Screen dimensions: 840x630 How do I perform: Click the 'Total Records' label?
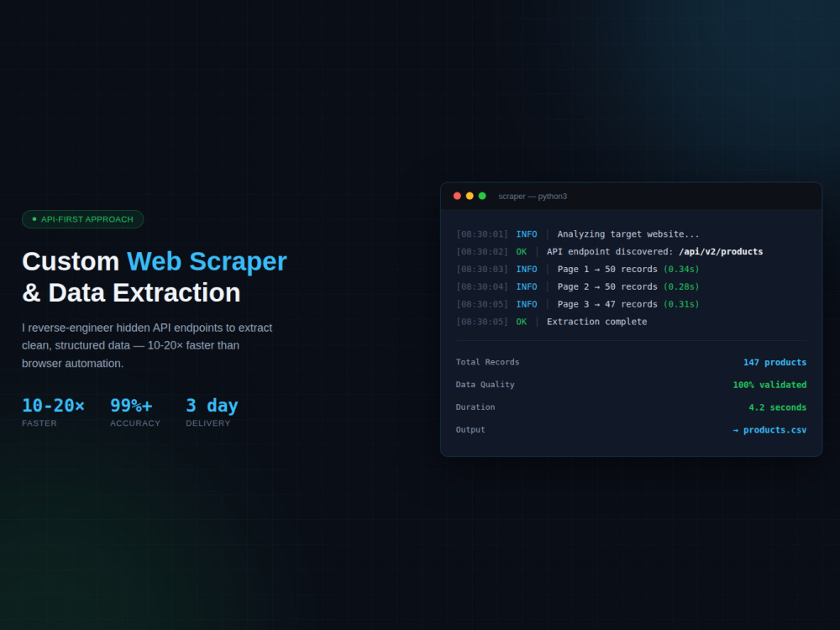487,362
